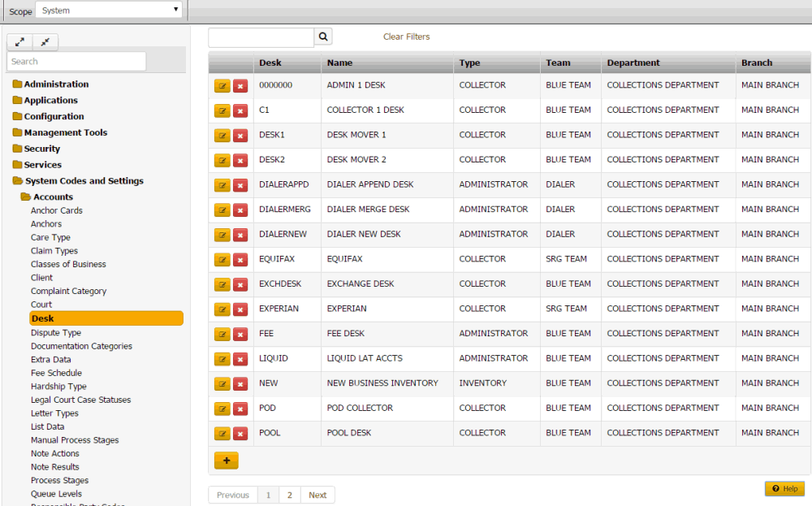
Task: Delete the DESK MOVER 1 row
Action: click(x=240, y=136)
